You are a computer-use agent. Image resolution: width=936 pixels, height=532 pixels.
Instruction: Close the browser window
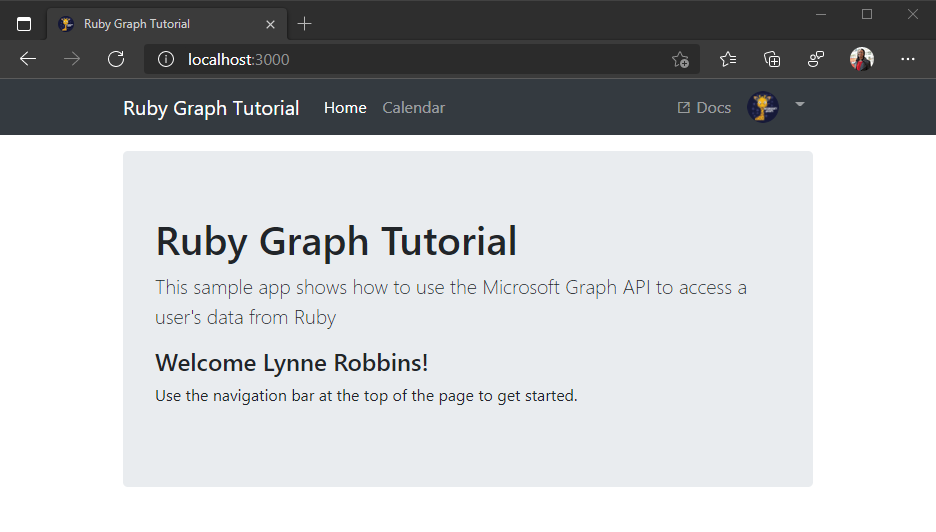[913, 14]
